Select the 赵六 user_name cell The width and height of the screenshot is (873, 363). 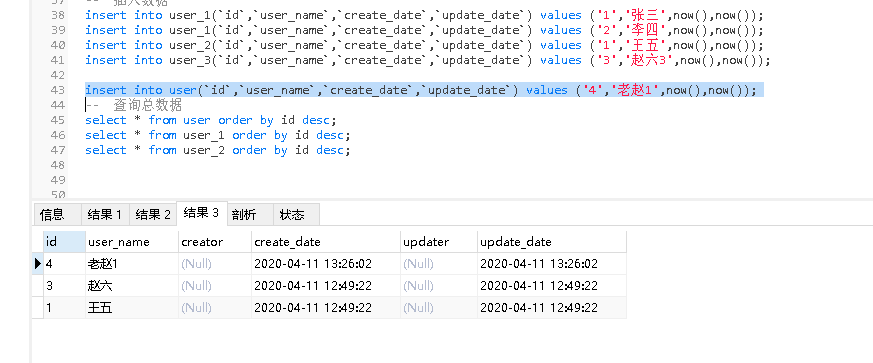pos(132,286)
